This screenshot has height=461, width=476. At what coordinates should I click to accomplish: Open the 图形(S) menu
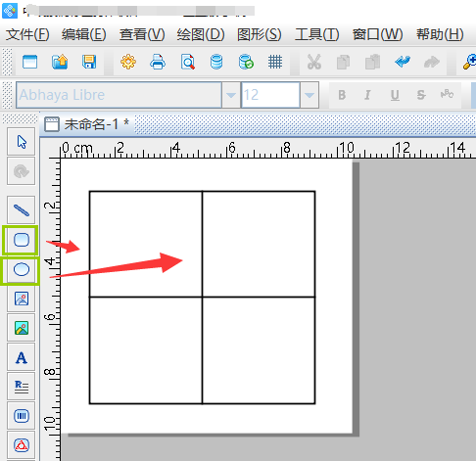tap(260, 34)
